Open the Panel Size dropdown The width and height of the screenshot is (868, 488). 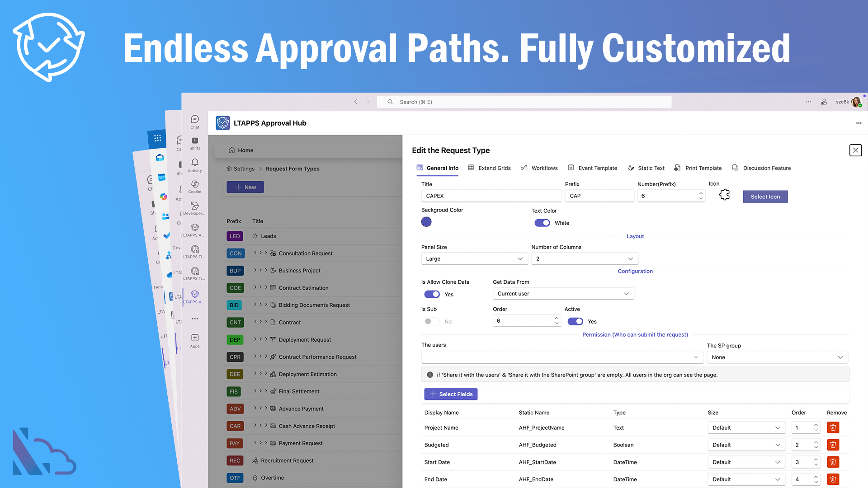point(474,258)
